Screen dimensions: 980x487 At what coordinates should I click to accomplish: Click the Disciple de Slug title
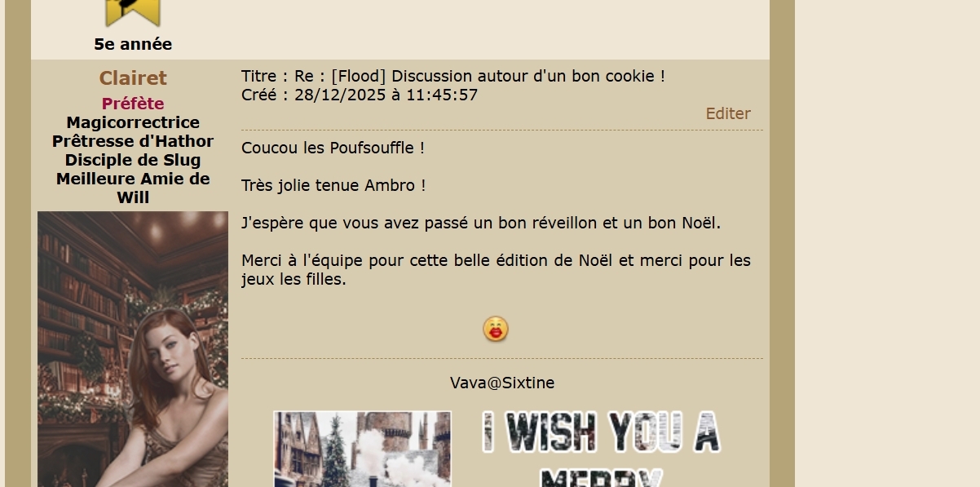[x=133, y=160]
